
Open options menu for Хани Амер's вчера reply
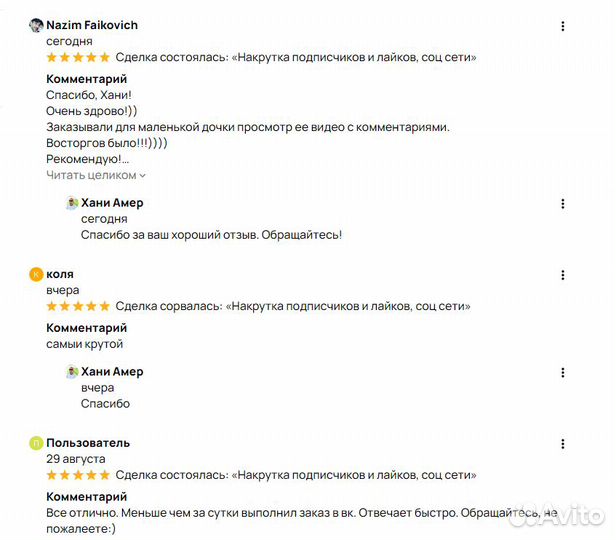tap(562, 372)
